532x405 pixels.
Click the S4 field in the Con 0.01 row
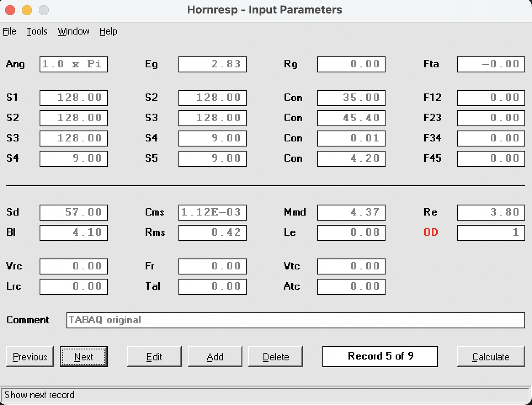(x=213, y=139)
